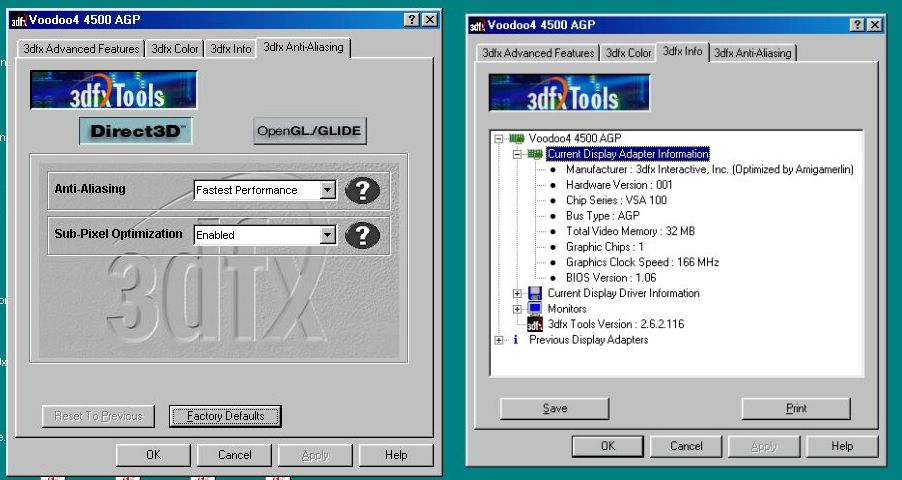
Task: Select Graphics Clock Speed : 166 MHz row
Action: (642, 262)
